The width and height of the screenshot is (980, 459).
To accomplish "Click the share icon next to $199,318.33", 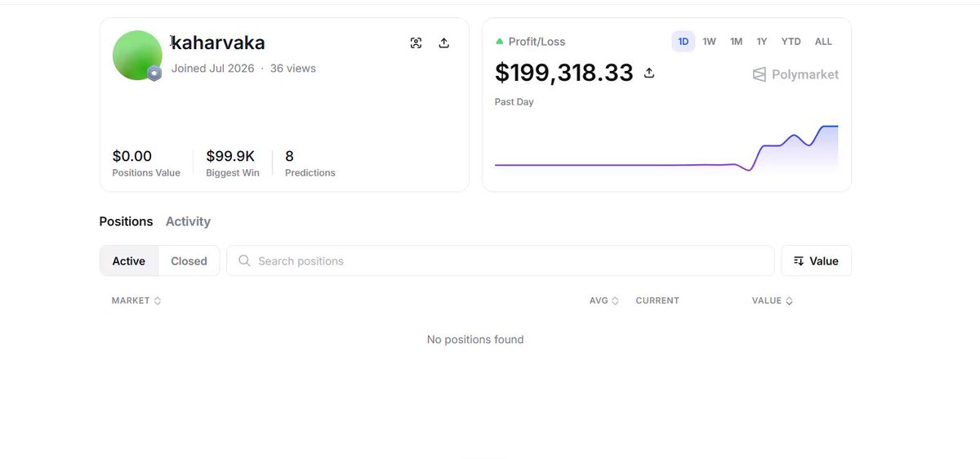I will click(x=649, y=73).
